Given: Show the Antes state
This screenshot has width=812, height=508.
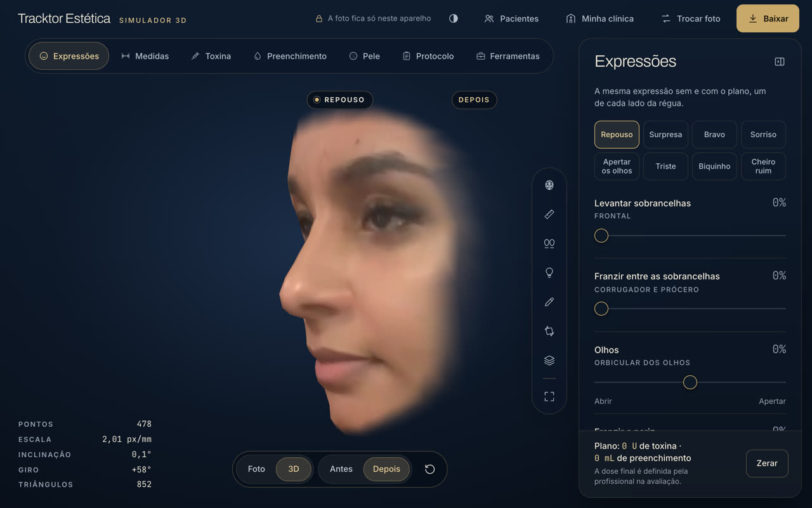Looking at the screenshot, I should click(341, 469).
